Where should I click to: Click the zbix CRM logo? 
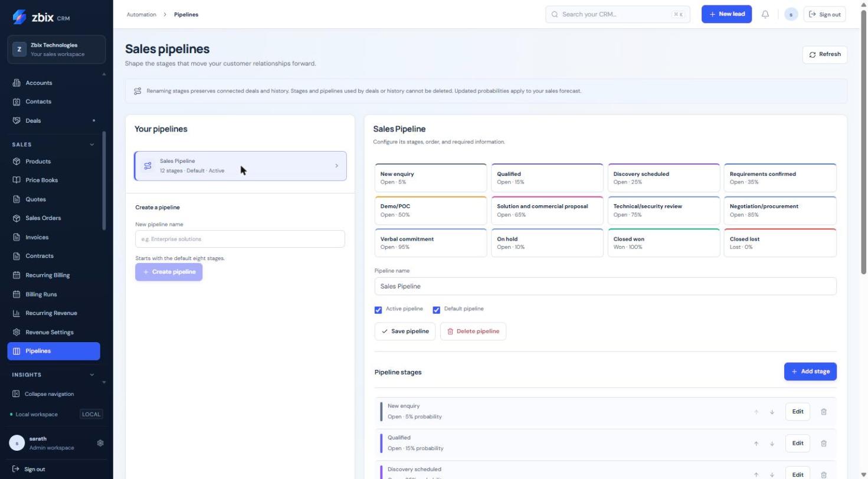pyautogui.click(x=41, y=17)
